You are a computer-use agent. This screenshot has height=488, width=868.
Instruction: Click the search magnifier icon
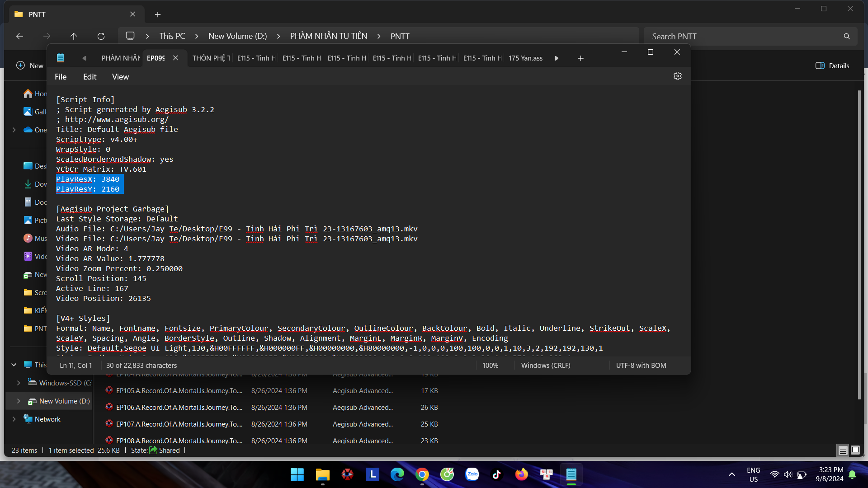click(847, 36)
